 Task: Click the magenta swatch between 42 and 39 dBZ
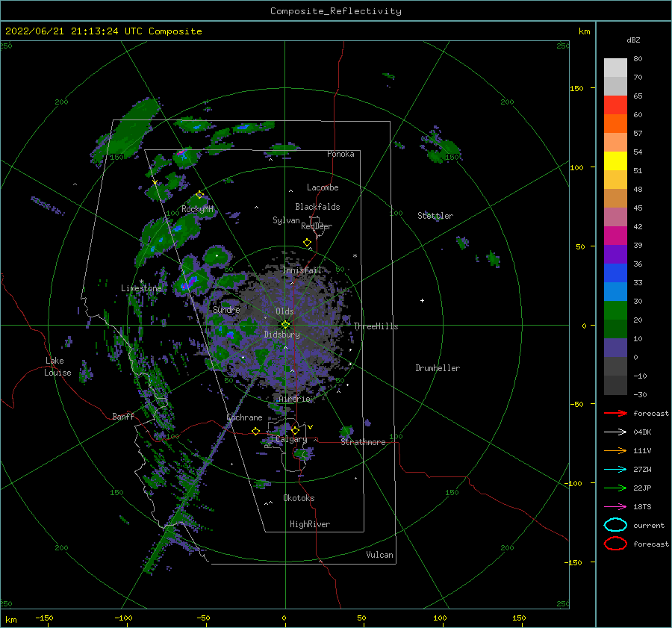tap(615, 236)
